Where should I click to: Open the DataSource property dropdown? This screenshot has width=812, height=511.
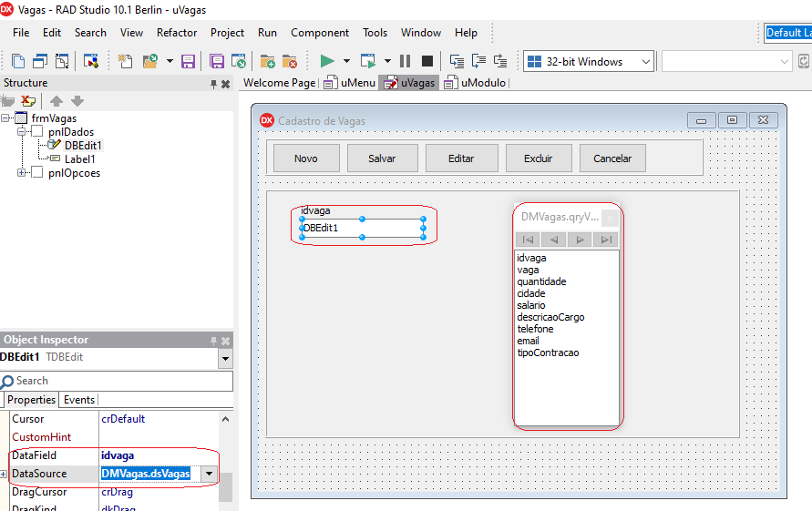pyautogui.click(x=210, y=474)
